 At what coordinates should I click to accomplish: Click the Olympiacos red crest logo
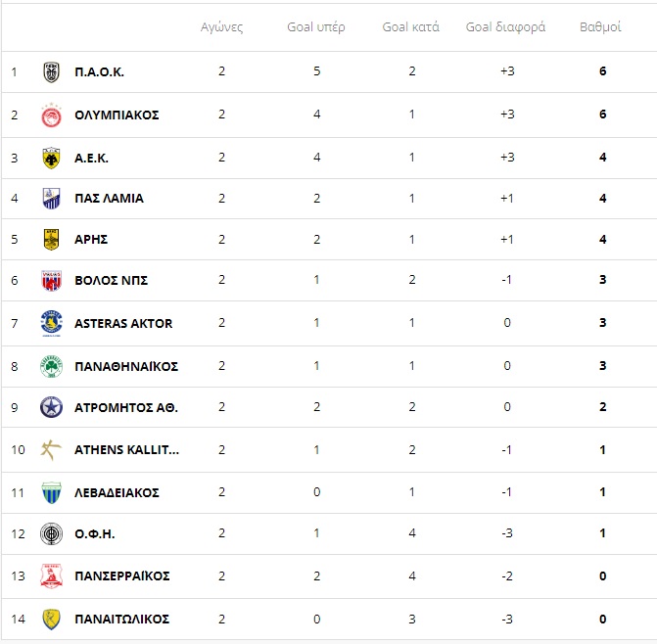(x=51, y=115)
